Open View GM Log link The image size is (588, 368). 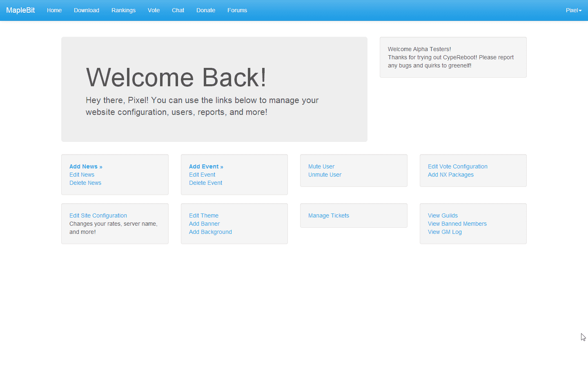pyautogui.click(x=445, y=232)
